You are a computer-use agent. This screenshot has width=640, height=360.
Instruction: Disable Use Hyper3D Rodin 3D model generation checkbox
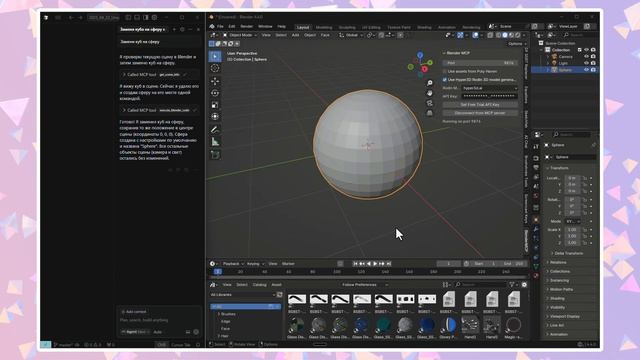coord(445,80)
